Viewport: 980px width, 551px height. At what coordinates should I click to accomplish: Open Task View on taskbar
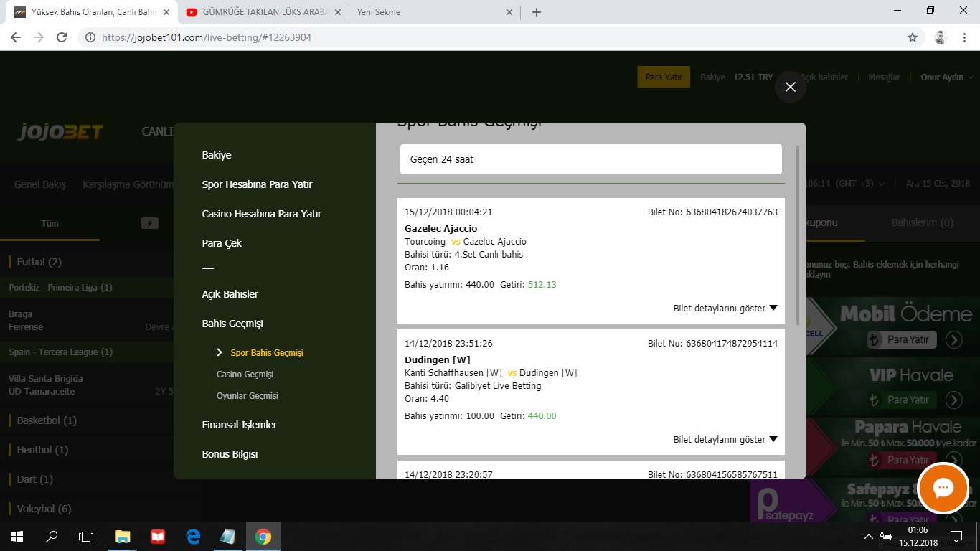tap(86, 536)
